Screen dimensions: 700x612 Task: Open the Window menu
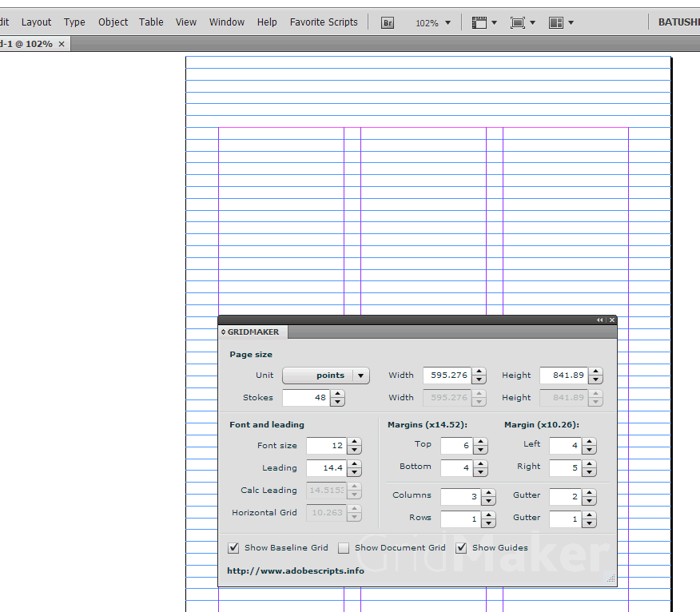tap(227, 22)
